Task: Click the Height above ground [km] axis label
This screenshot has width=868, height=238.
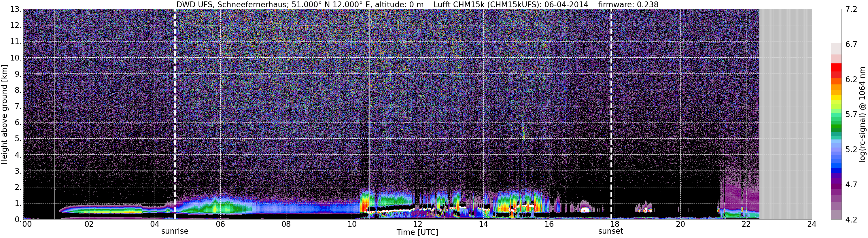Action: click(4, 114)
